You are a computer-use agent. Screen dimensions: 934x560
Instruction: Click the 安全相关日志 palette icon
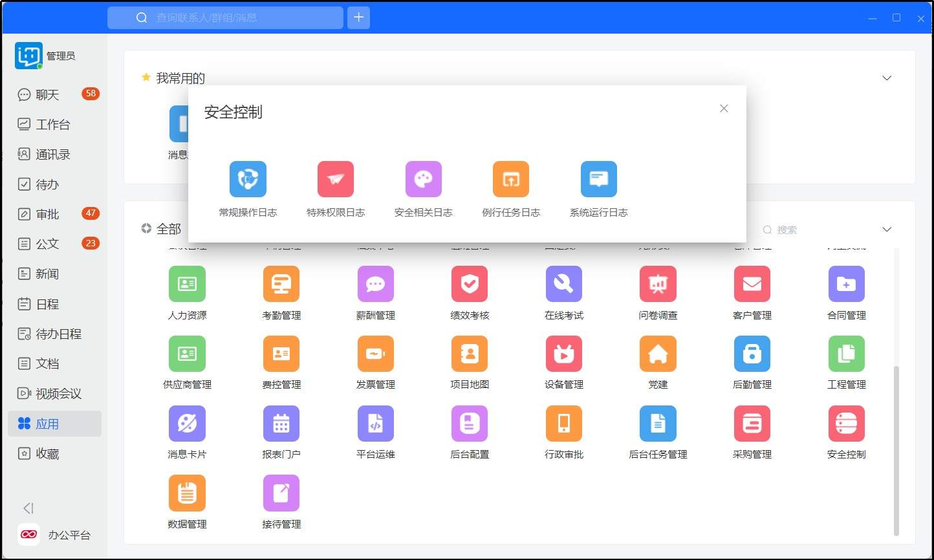(423, 180)
